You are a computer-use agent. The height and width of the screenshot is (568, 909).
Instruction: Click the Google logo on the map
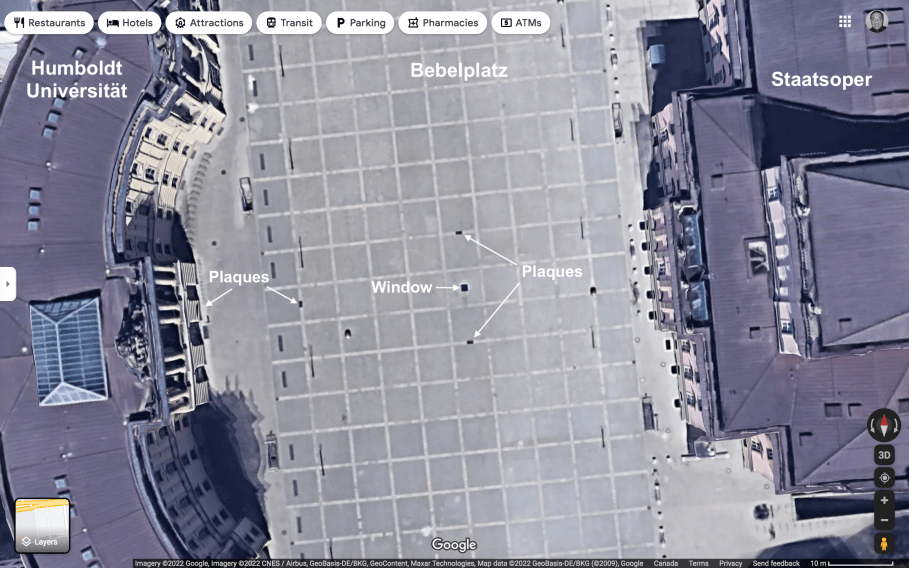click(x=454, y=545)
